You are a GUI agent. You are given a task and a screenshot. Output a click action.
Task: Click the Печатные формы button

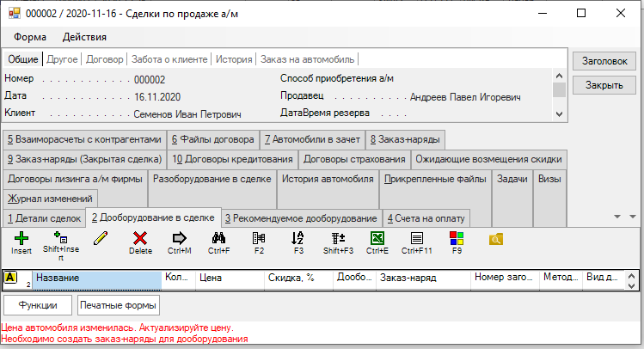click(118, 305)
